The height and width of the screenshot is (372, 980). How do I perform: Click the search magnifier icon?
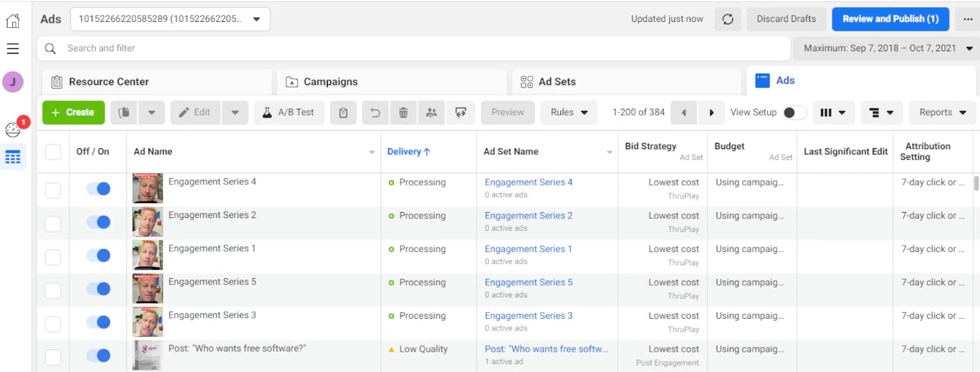pyautogui.click(x=50, y=48)
